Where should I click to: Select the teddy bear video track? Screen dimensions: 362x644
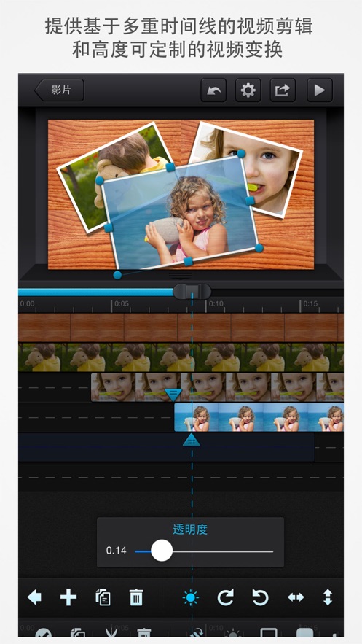point(181,357)
